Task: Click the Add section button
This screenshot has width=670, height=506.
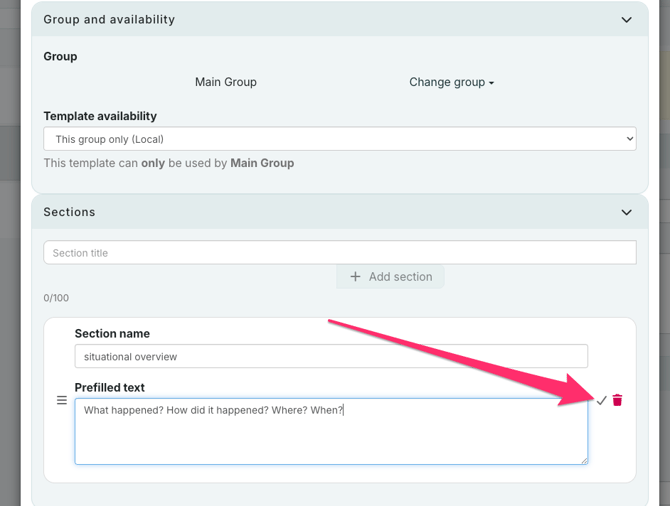Action: click(x=390, y=277)
